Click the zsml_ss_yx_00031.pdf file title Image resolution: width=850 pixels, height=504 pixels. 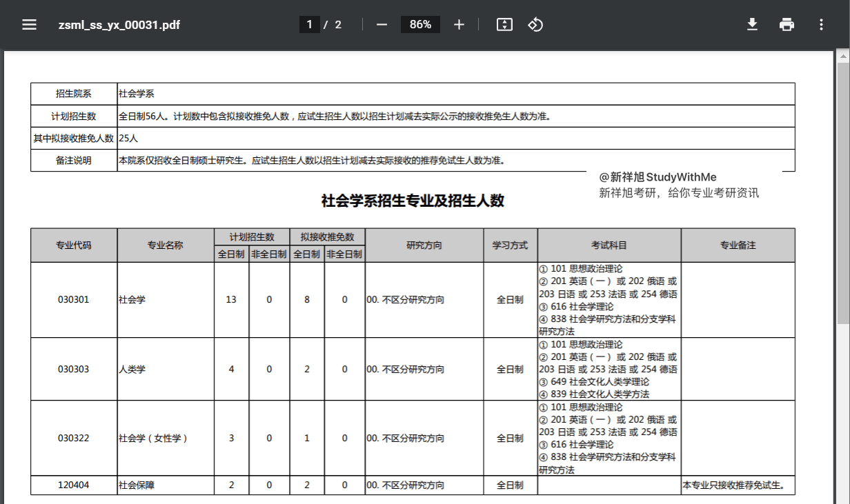(119, 25)
